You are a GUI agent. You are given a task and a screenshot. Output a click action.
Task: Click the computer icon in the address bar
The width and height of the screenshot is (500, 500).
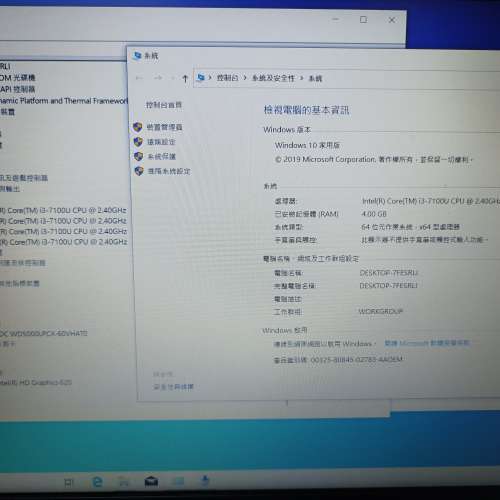(201, 78)
